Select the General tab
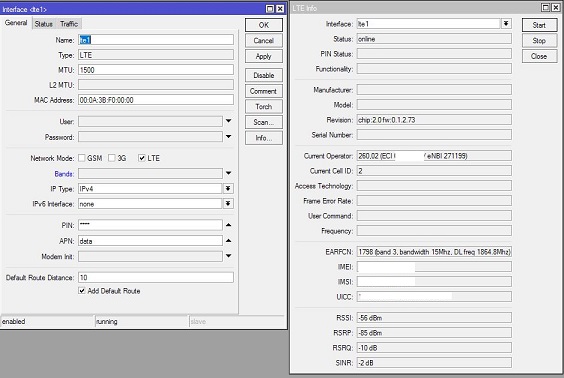This screenshot has width=564, height=378. 16,23
